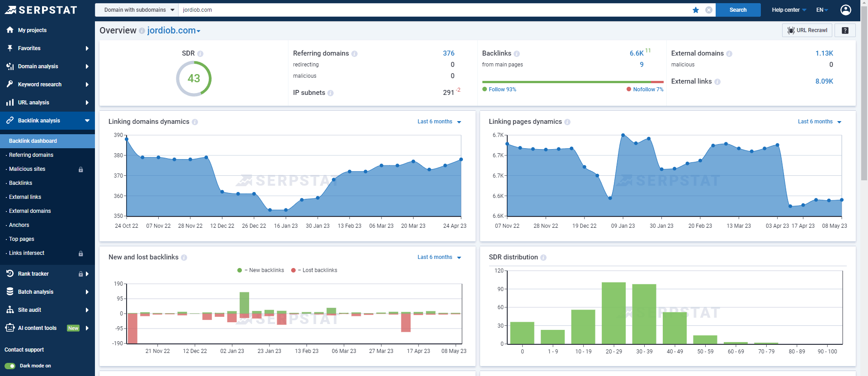This screenshot has height=376, width=868.
Task: Click the Serpstat logo
Action: click(41, 10)
